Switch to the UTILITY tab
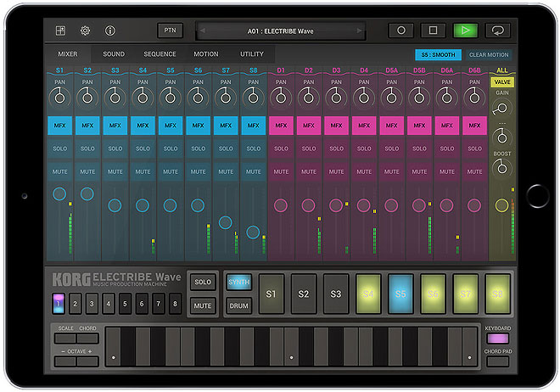 point(251,54)
